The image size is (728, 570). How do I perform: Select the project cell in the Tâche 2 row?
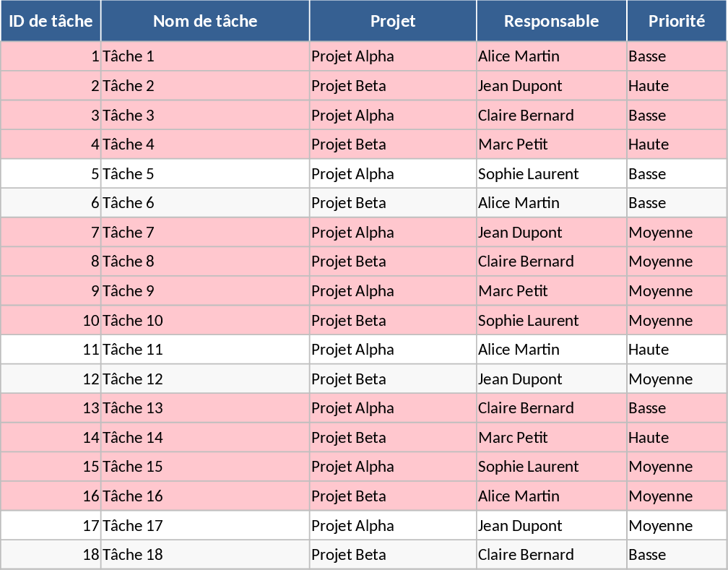click(x=393, y=86)
